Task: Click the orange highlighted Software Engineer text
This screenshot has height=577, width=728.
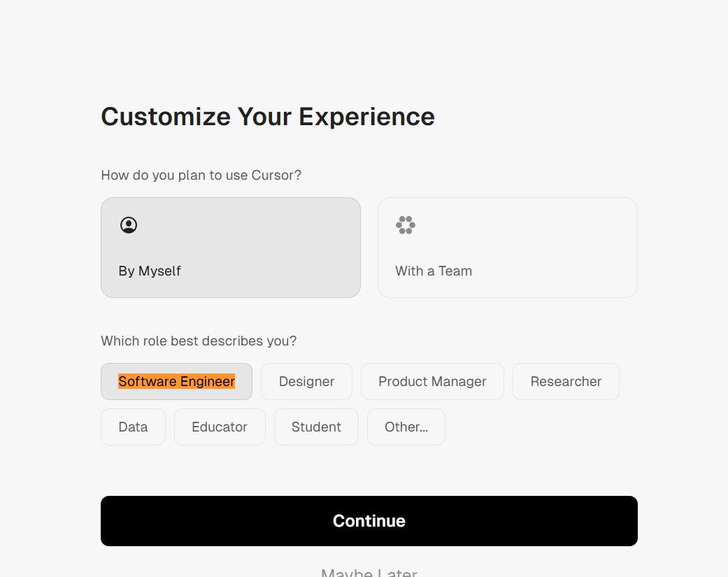Action: [177, 382]
